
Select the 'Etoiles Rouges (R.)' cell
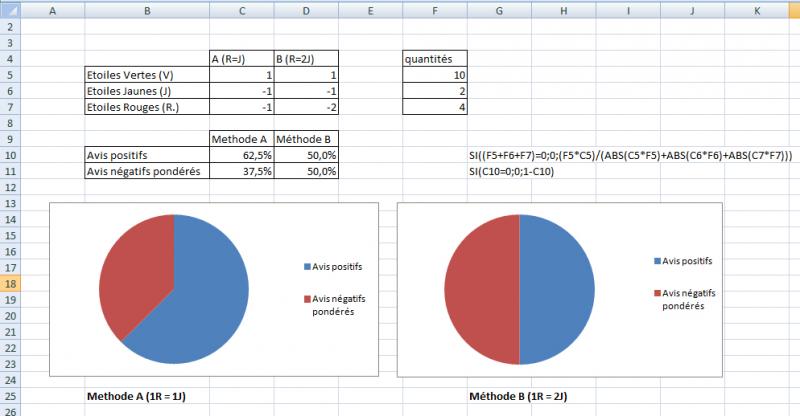point(147,107)
